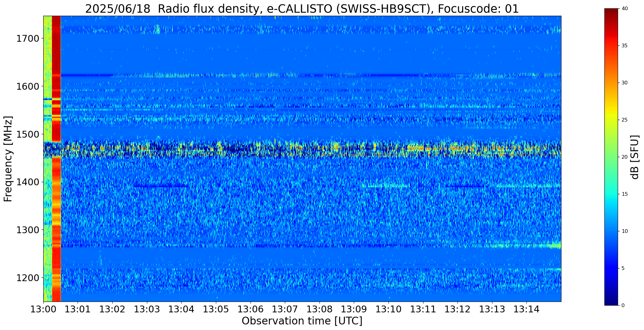This screenshot has width=644, height=330.
Task: Click the 13:02 time tick label
Action: click(x=112, y=309)
